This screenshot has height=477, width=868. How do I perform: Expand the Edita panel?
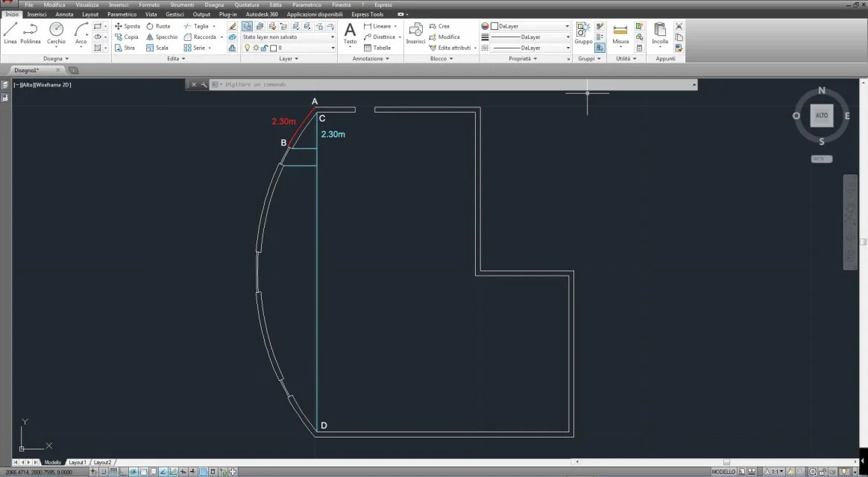point(175,58)
